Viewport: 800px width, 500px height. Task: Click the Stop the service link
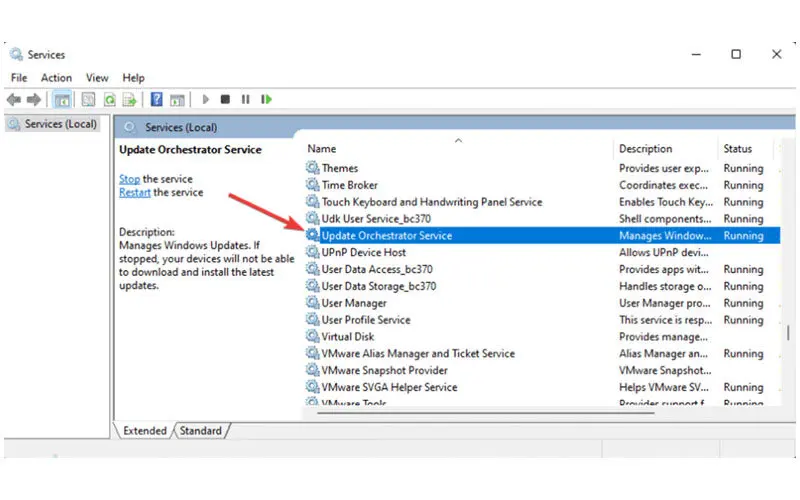coord(129,179)
